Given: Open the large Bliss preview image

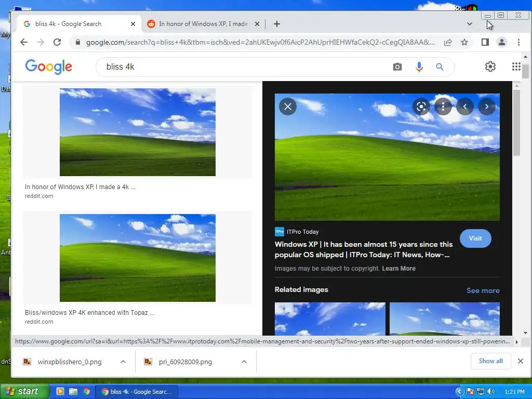Looking at the screenshot, I should (x=387, y=157).
